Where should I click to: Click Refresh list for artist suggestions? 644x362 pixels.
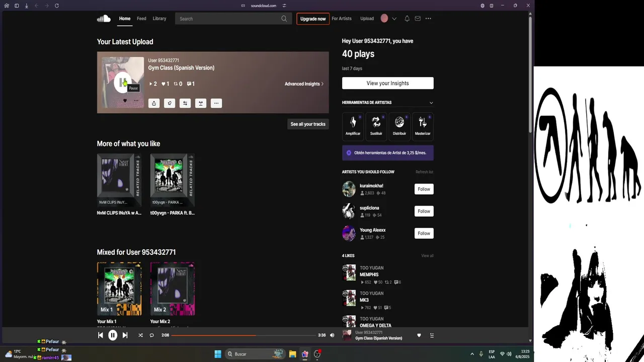tap(424, 172)
